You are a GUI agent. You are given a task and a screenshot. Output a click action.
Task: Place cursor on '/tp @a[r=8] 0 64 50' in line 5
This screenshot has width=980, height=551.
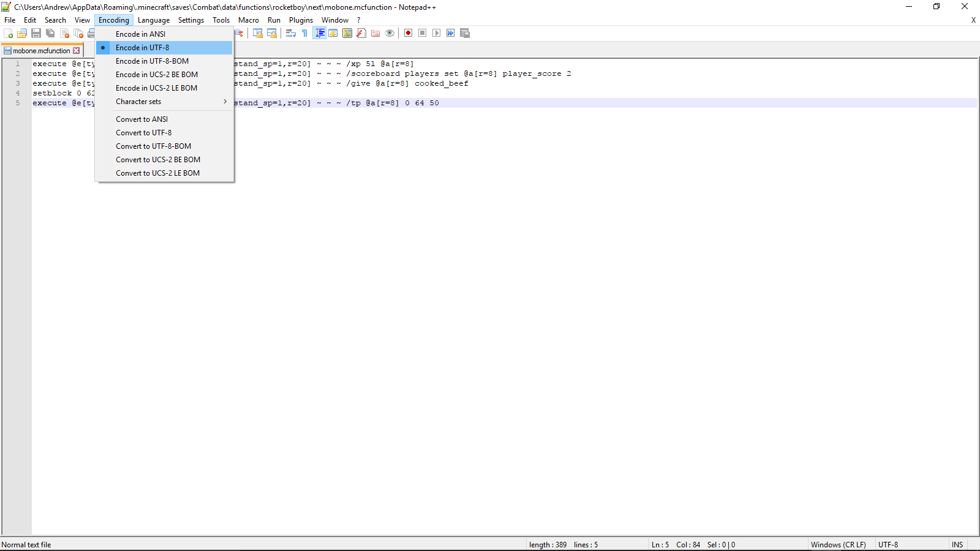coord(393,103)
